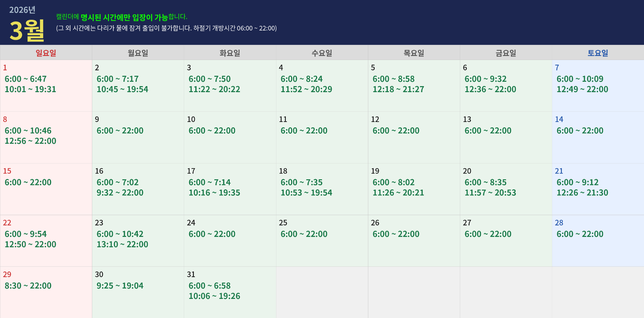The width and height of the screenshot is (644, 318).
Task: Click the 수요일 column header
Action: pyautogui.click(x=322, y=53)
